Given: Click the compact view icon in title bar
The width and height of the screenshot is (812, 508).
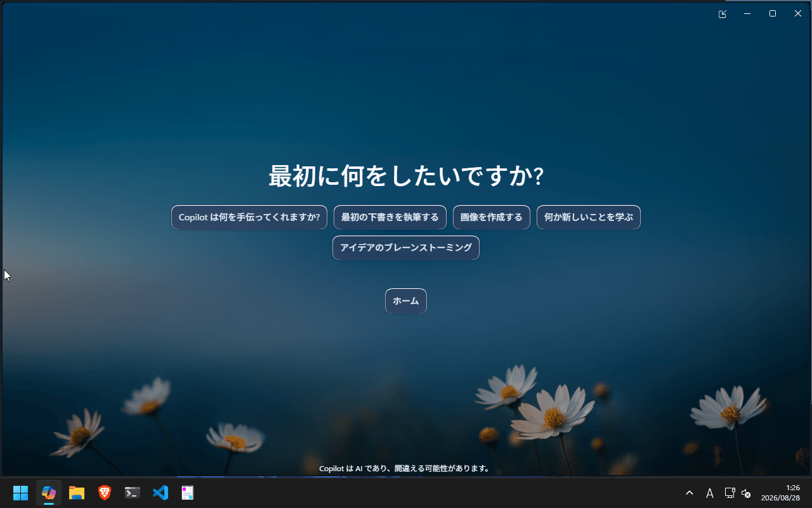Looking at the screenshot, I should (x=723, y=14).
